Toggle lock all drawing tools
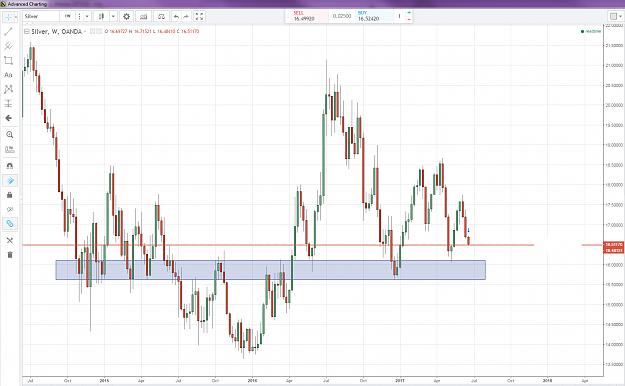This screenshot has width=625, height=386. point(10,195)
